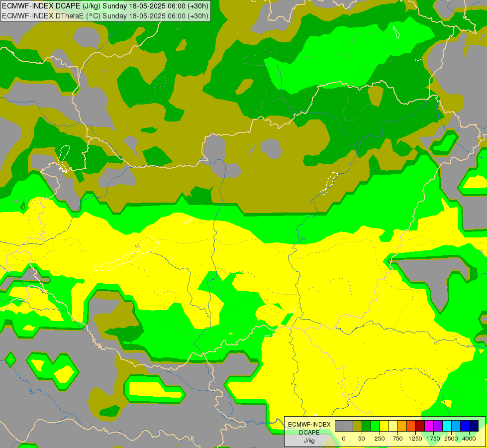
Task: Click the pure blue legend swatch
Action: point(465,426)
